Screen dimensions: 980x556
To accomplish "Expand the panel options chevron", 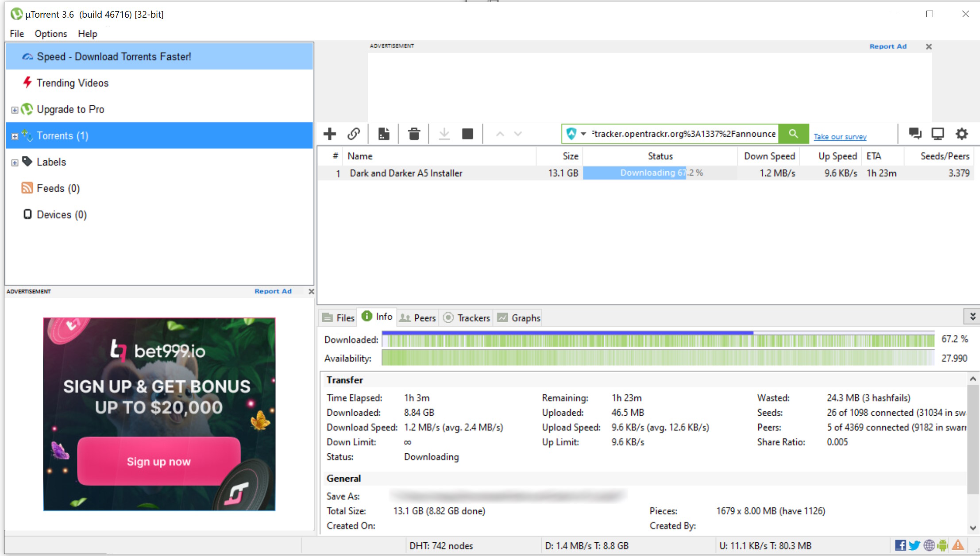I will coord(972,317).
